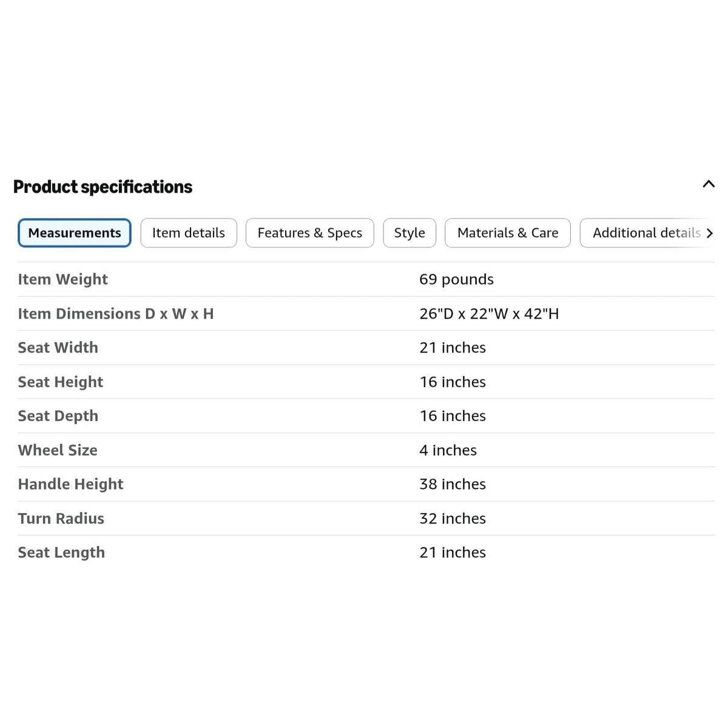Screen dimensions: 728x728
Task: Click the Seat Height label
Action: 61,382
